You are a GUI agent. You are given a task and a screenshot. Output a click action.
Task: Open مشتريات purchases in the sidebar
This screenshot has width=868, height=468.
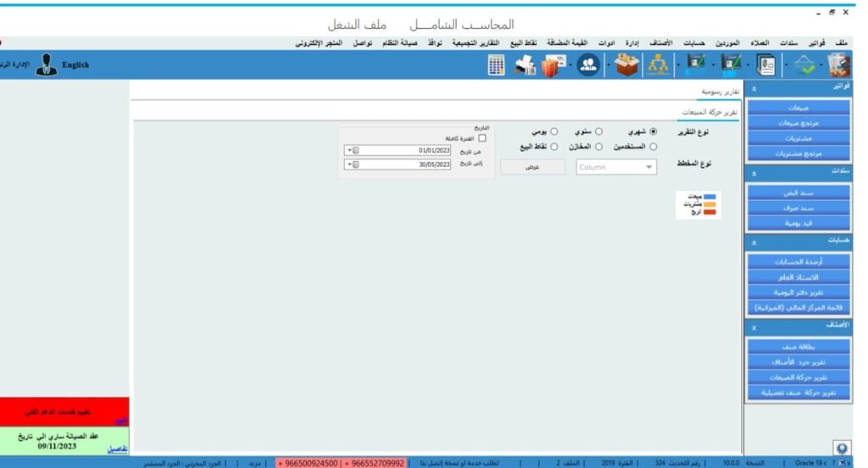click(798, 138)
